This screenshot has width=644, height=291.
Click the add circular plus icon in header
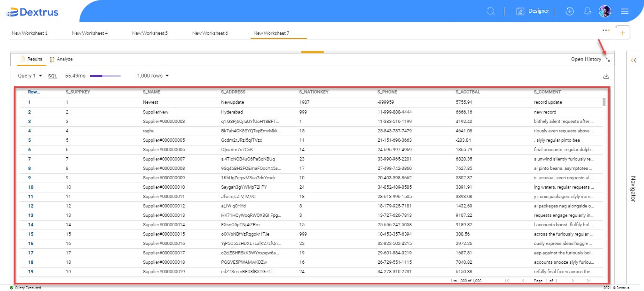click(x=570, y=11)
